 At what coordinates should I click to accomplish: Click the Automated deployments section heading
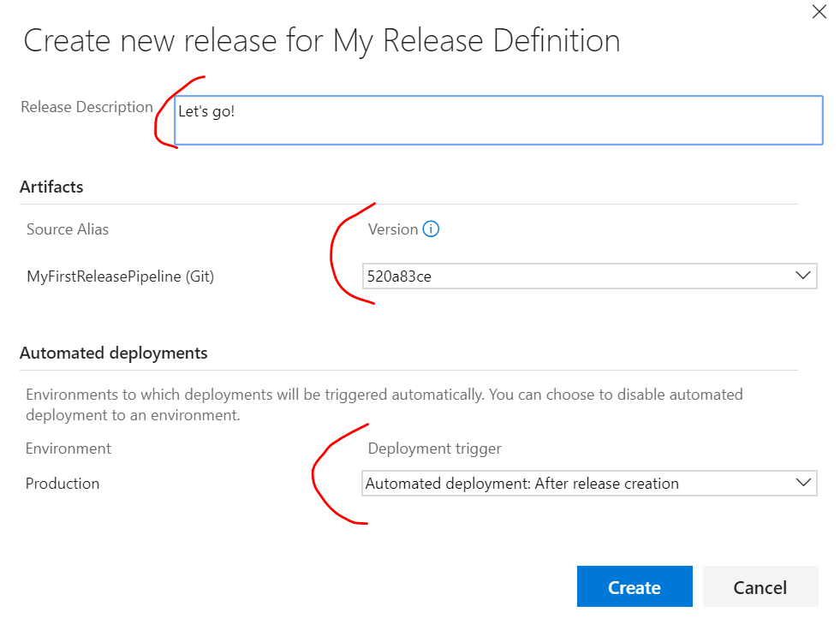tap(113, 353)
